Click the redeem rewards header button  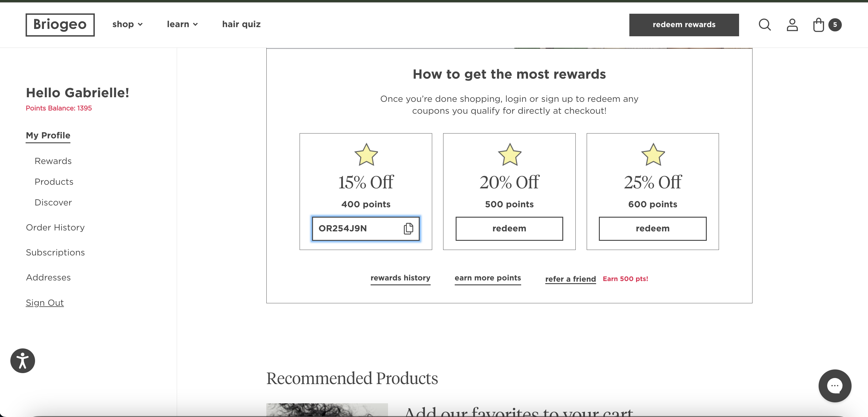[684, 25]
